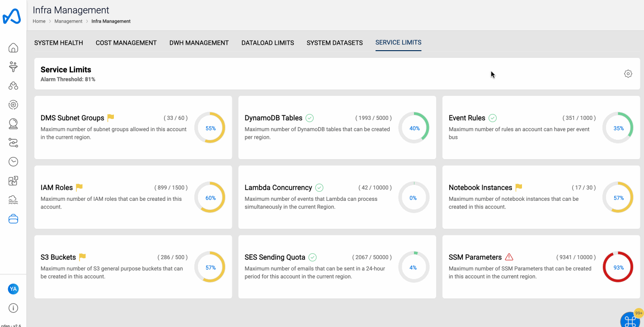Click the yellow flag next to DMS Subnet Groups
Viewport: 644px width, 327px height.
pos(111,118)
